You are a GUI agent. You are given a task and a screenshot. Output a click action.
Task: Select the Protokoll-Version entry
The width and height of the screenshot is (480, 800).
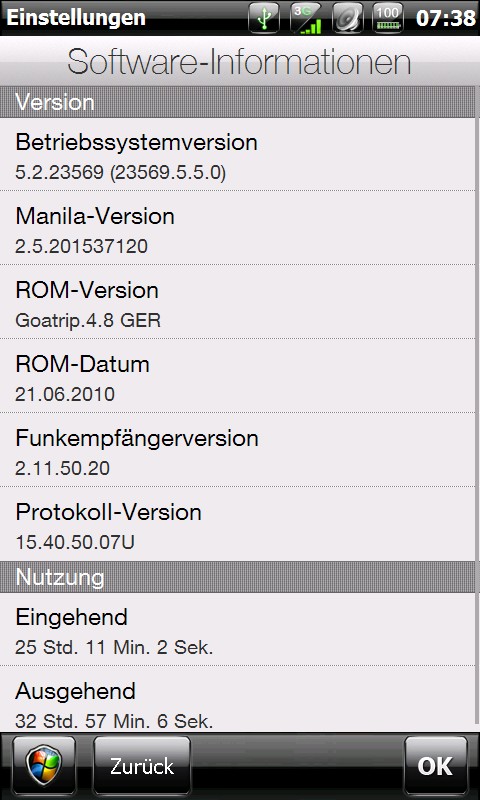click(237, 524)
